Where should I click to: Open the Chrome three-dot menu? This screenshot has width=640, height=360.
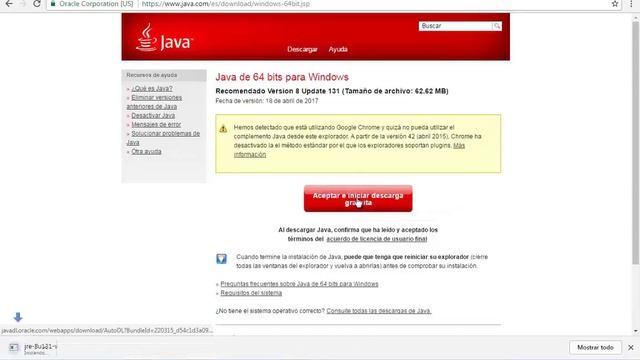tap(631, 4)
